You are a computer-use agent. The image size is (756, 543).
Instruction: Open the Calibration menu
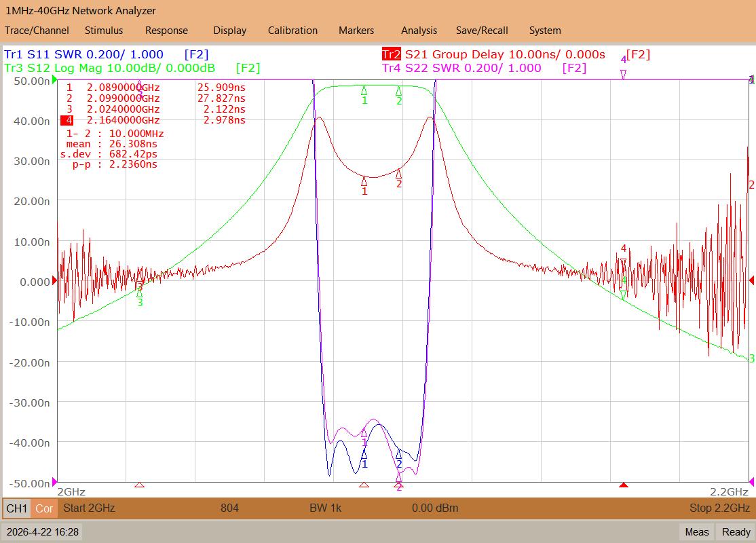(x=292, y=31)
